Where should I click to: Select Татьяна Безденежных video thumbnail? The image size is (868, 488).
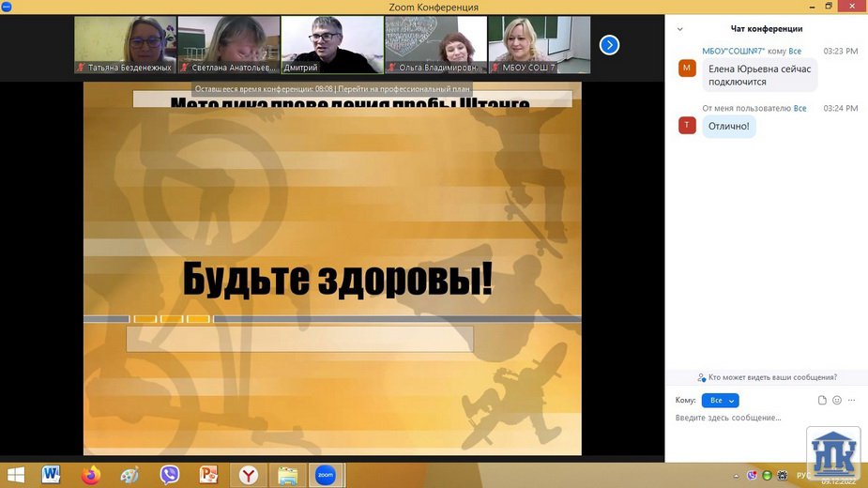tap(125, 44)
